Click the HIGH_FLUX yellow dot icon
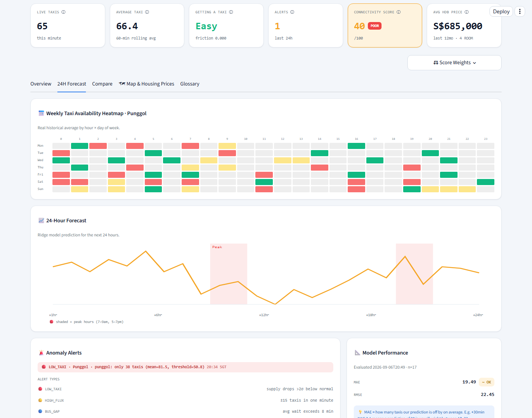The image size is (532, 418). click(40, 400)
